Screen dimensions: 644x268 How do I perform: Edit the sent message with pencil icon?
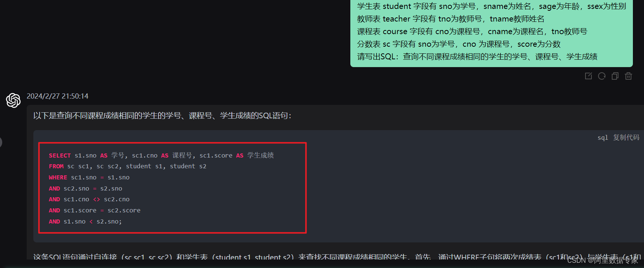pos(588,76)
